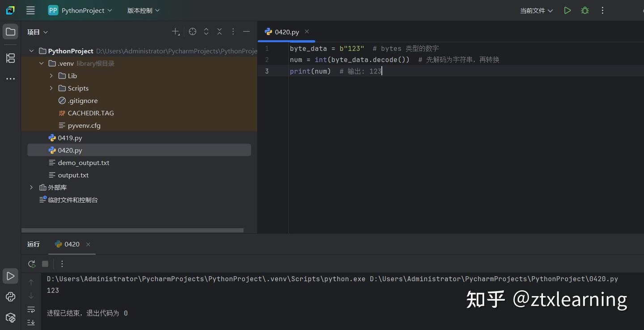Screen dimensions: 644x330
Task: Show more tool windows ellipsis in sidebar
Action: (x=11, y=79)
